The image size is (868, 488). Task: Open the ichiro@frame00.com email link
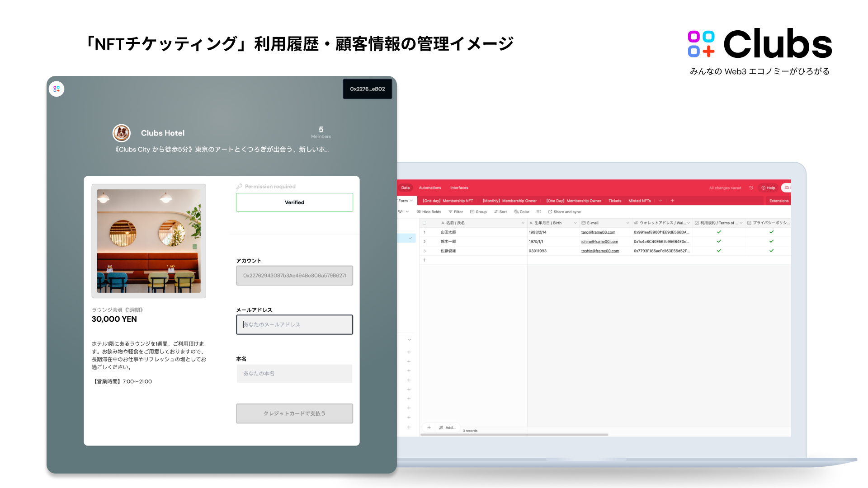coord(599,242)
